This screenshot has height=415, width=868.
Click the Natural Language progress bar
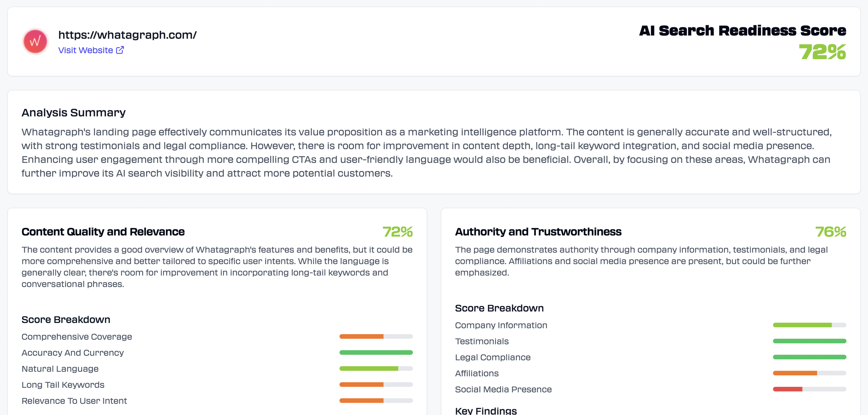tap(376, 369)
